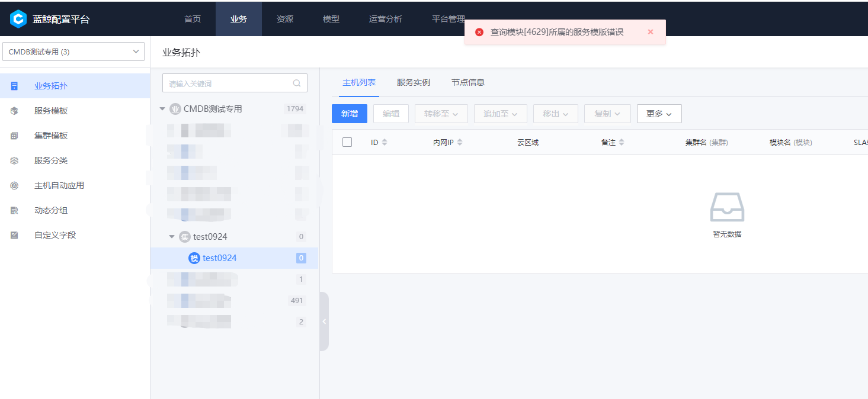The image size is (868, 399).
Task: Sort by ID column arrows
Action: coord(385,143)
